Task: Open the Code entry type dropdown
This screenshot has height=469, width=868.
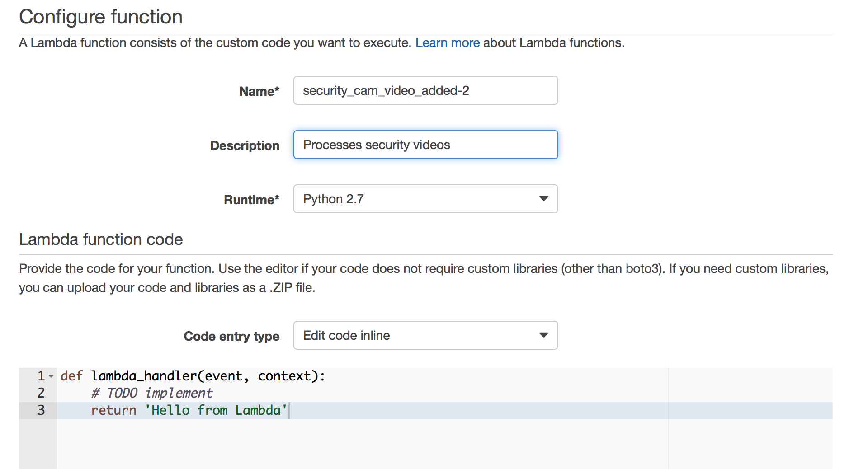Action: click(425, 335)
